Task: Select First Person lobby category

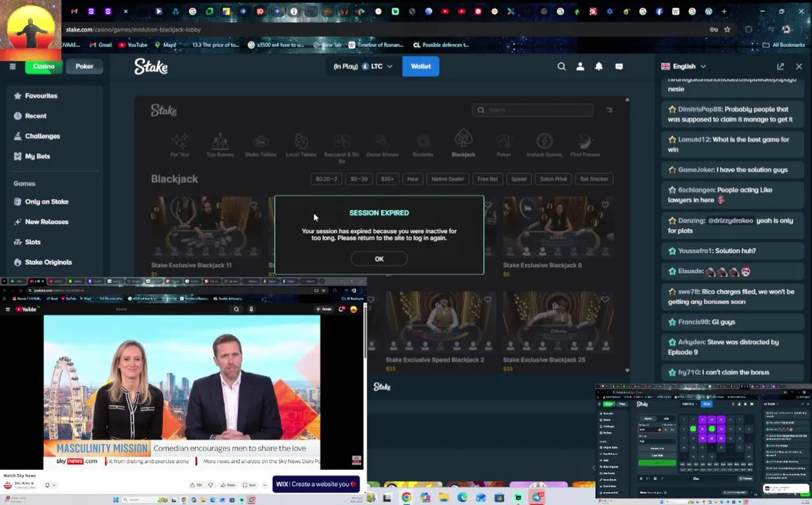Action: [x=585, y=145]
